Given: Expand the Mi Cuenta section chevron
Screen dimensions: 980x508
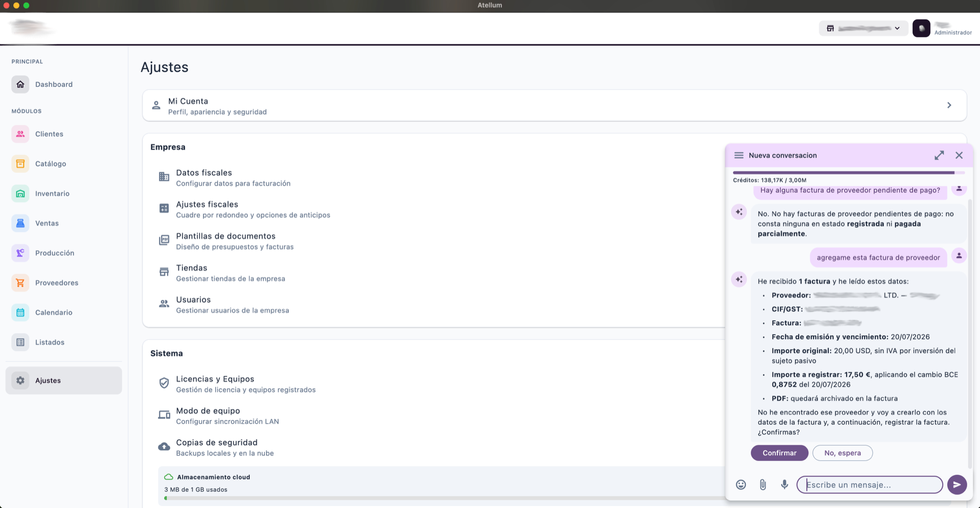Looking at the screenshot, I should coord(949,105).
